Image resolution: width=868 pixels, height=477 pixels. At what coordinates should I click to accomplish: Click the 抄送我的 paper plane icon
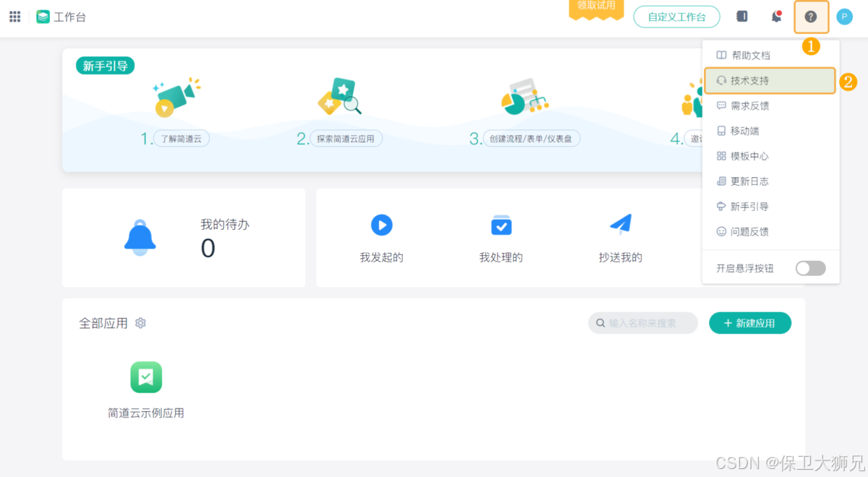(x=621, y=225)
